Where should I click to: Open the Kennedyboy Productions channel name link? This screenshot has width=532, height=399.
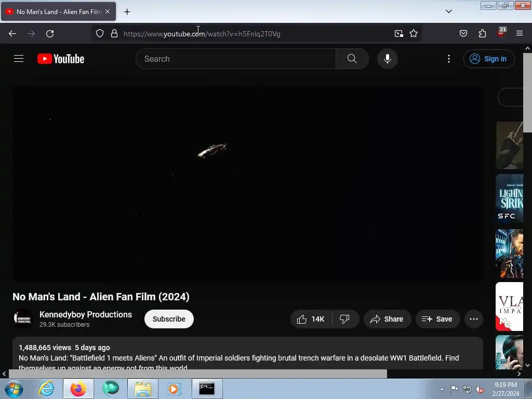tap(86, 314)
